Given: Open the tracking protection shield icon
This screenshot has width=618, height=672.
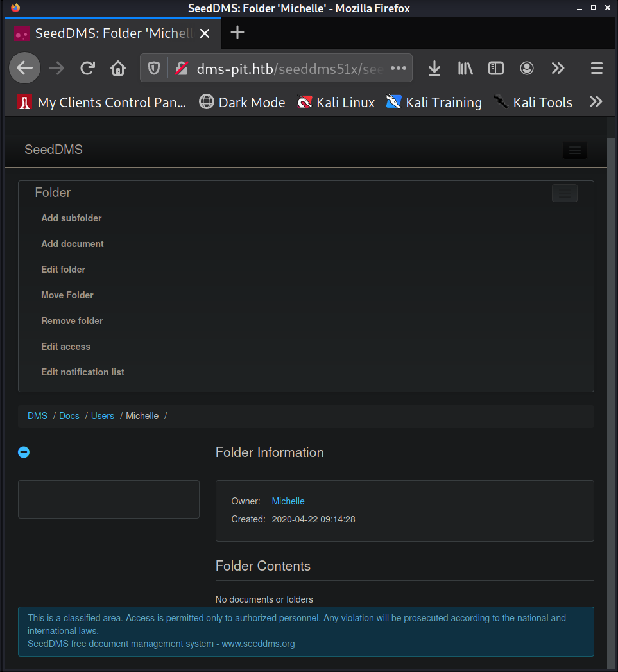Looking at the screenshot, I should pyautogui.click(x=154, y=68).
